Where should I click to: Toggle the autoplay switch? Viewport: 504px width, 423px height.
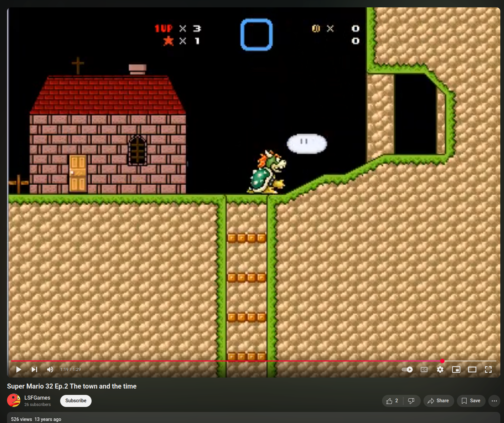[x=407, y=369]
